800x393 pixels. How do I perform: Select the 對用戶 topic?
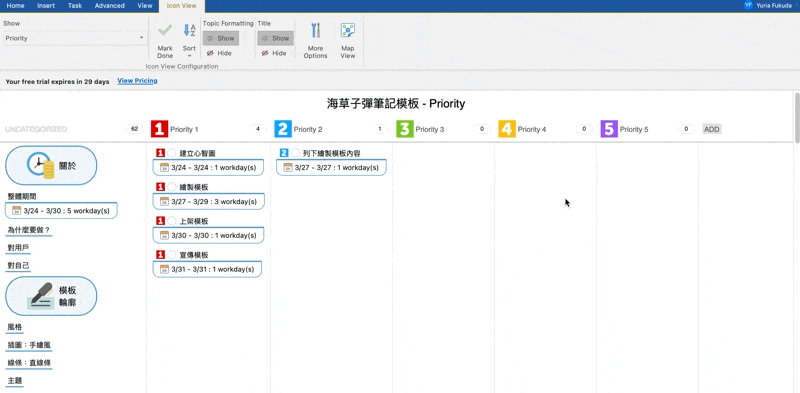point(18,248)
